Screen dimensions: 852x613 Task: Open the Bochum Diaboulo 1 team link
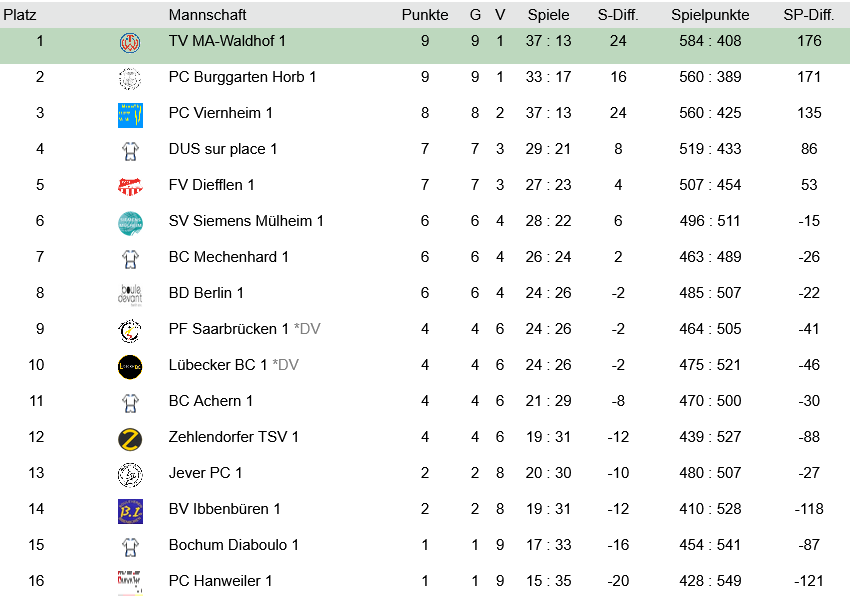coord(234,545)
